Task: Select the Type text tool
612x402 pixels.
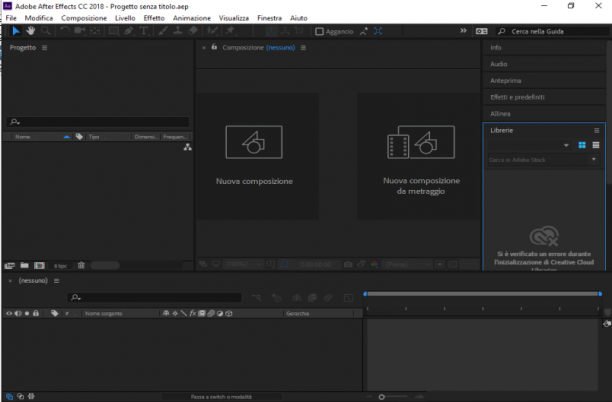Action: pos(144,31)
